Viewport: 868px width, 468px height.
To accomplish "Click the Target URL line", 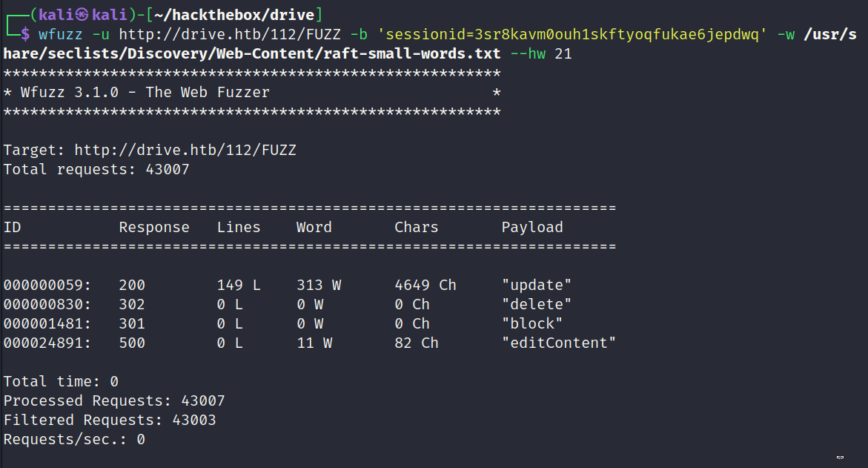I will click(x=150, y=150).
